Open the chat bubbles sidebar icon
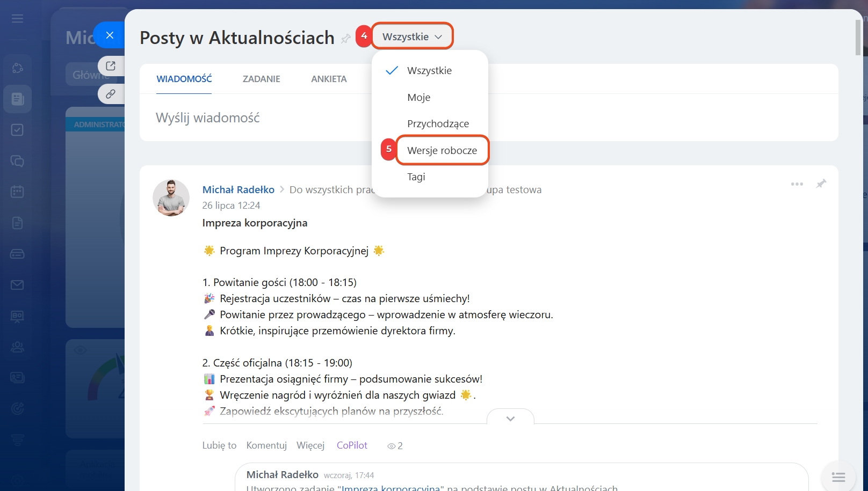This screenshot has width=868, height=491. coord(17,161)
